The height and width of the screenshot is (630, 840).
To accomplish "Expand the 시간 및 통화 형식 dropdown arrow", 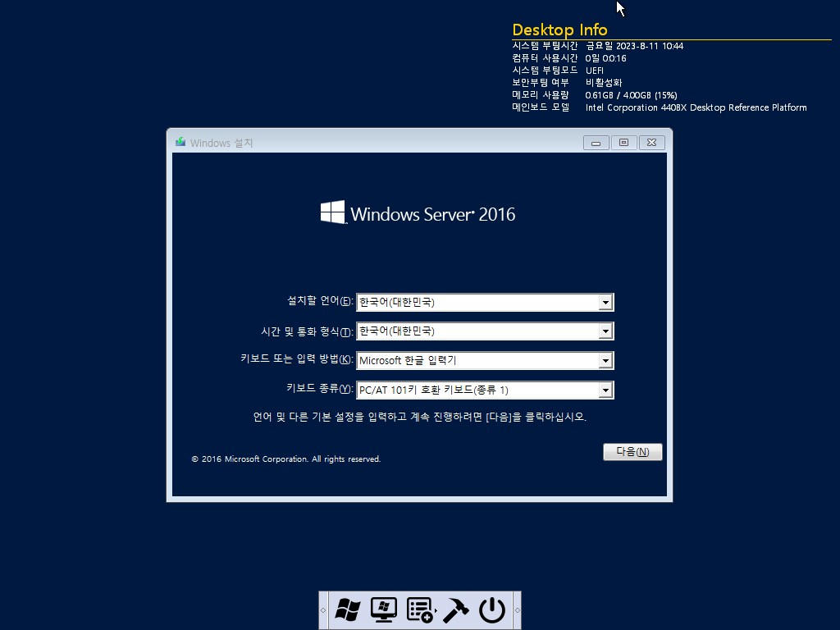I will point(605,331).
